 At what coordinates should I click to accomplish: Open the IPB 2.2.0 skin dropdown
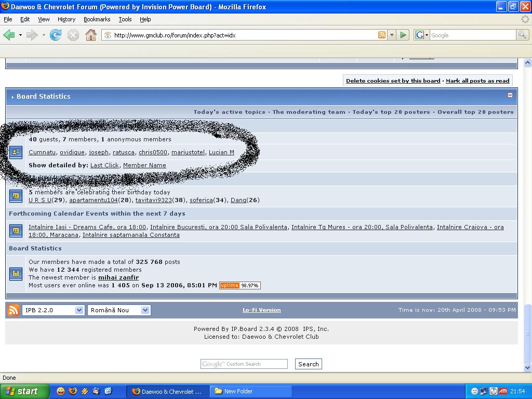coord(53,310)
